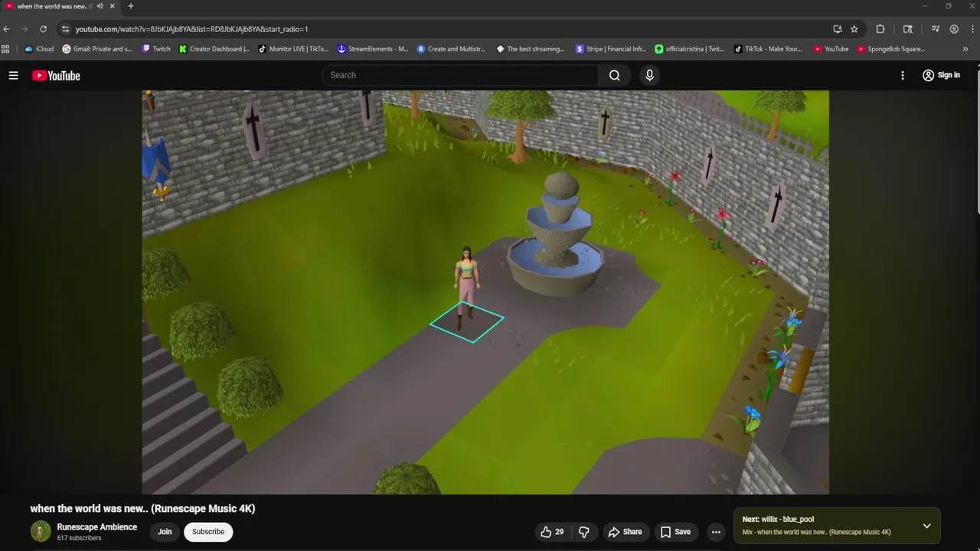
Task: Mute the tab via speaker icon
Action: (100, 6)
